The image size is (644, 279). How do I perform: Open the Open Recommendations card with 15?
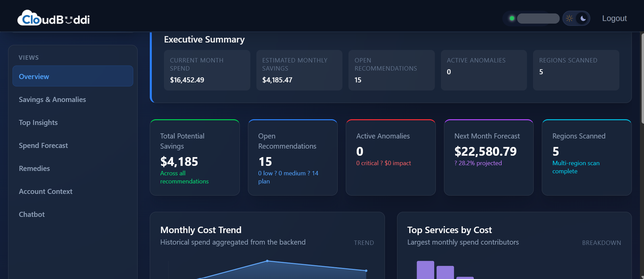pos(293,157)
